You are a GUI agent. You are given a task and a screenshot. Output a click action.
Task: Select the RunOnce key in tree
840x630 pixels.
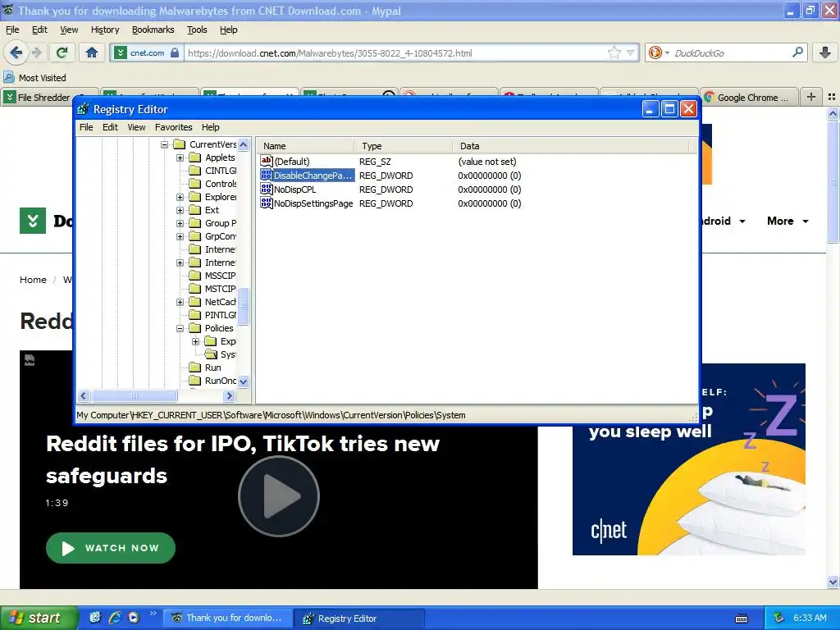coord(221,381)
